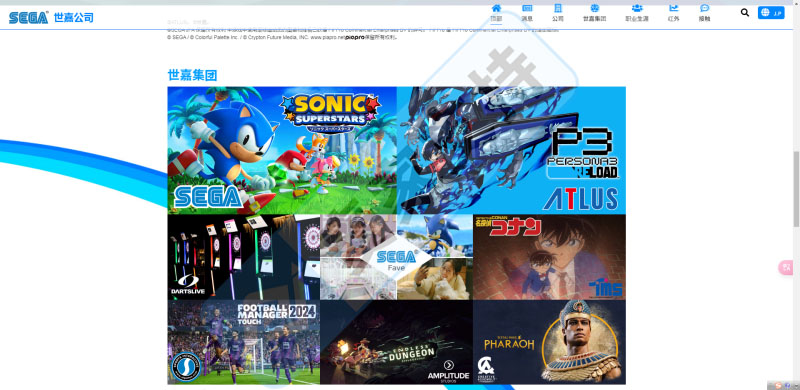Click the search magnifier icon
This screenshot has width=800, height=390.
[745, 12]
